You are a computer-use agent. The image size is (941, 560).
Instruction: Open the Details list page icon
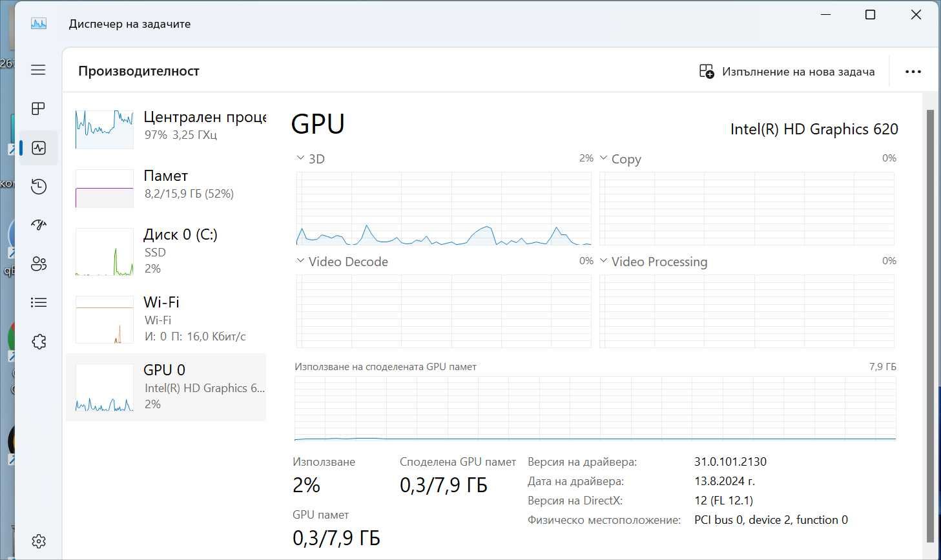click(x=38, y=302)
